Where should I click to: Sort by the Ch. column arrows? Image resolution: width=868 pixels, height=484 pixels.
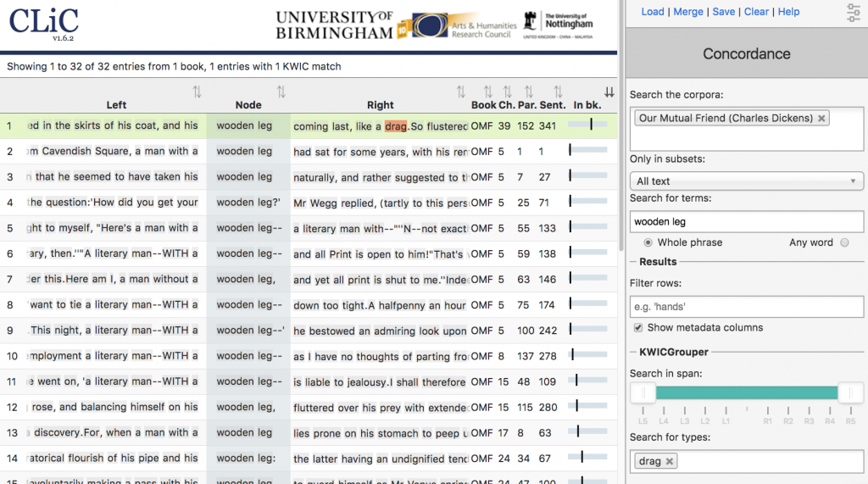(507, 92)
